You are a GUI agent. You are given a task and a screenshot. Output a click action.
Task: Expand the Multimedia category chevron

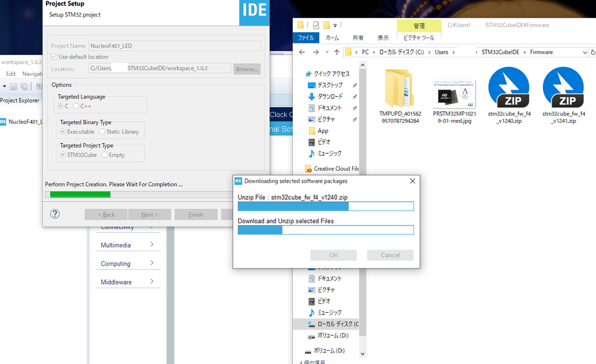point(152,245)
